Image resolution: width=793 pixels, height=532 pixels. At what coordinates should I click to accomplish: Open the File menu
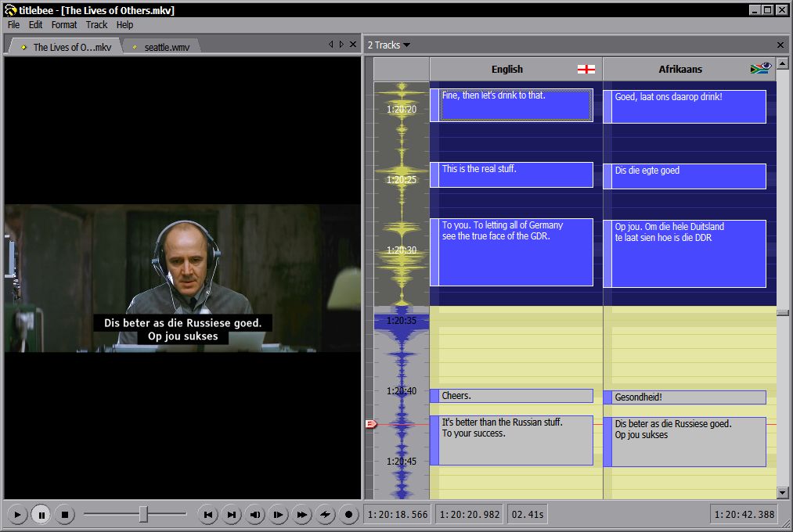[13, 25]
